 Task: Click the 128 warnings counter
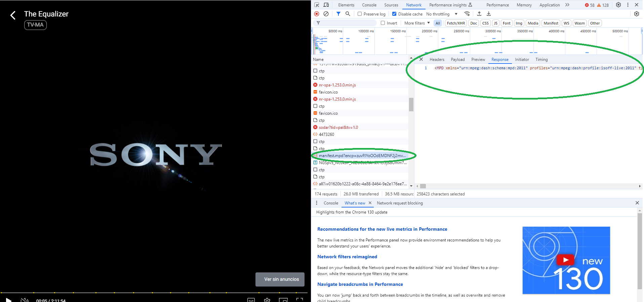[x=603, y=5]
